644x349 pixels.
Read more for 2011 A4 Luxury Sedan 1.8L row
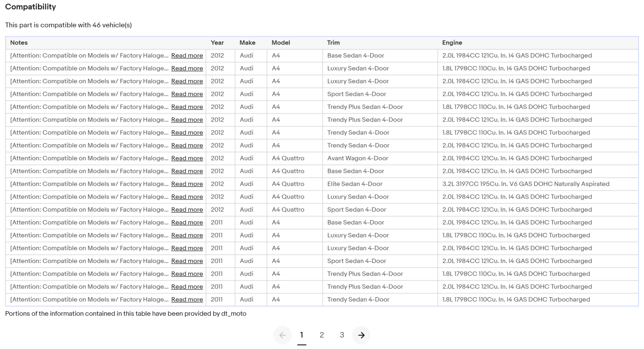[x=187, y=236]
